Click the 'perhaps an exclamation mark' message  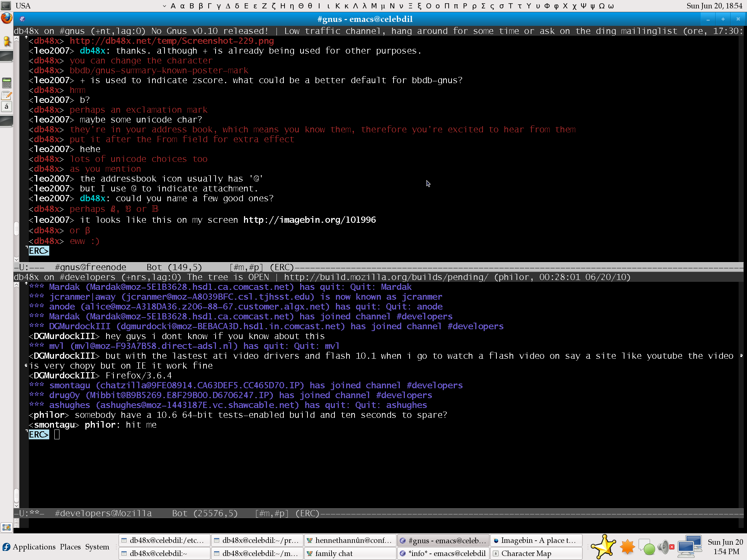click(139, 110)
